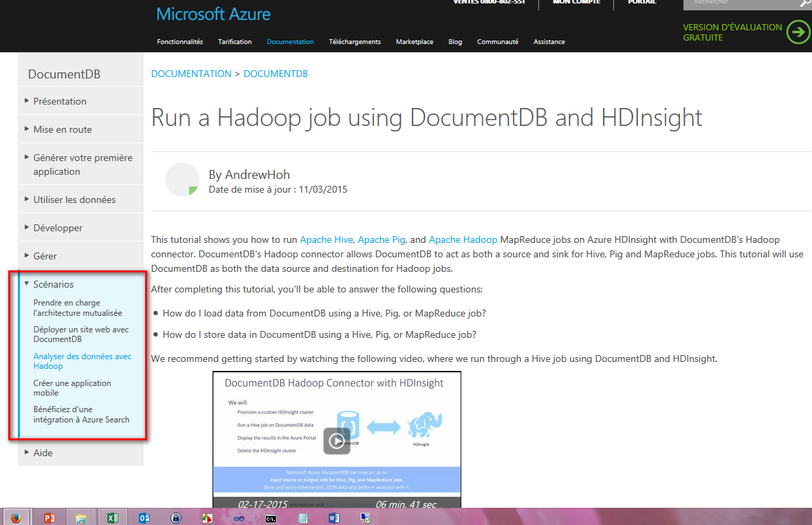
Task: Click the video's 06 min. 41 sec duration
Action: point(406,504)
